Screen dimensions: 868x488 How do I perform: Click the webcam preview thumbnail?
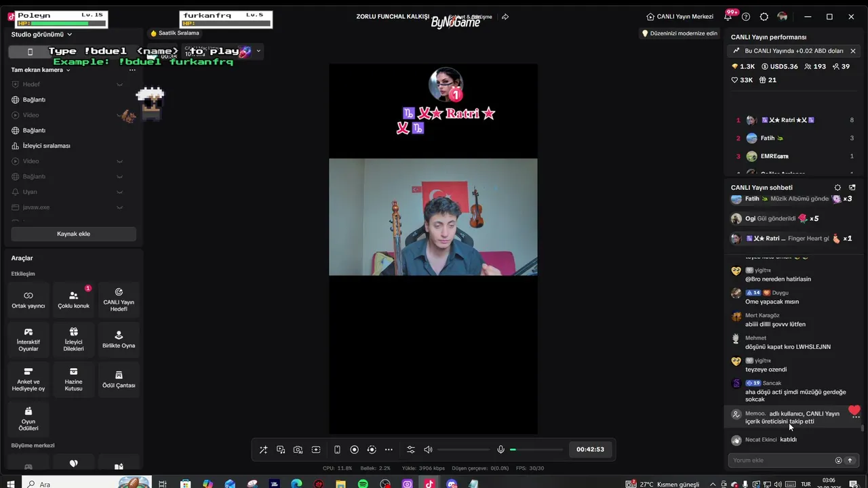coord(433,217)
